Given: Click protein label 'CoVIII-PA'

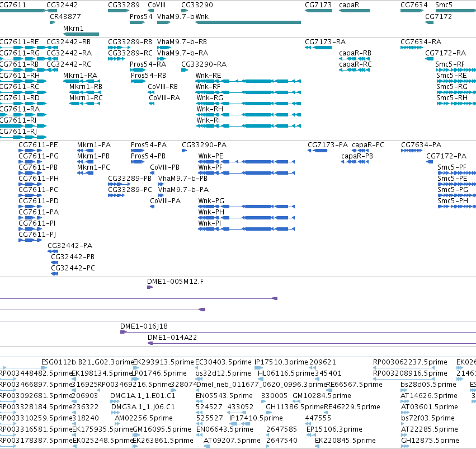Looking at the screenshot, I should pos(165,201).
